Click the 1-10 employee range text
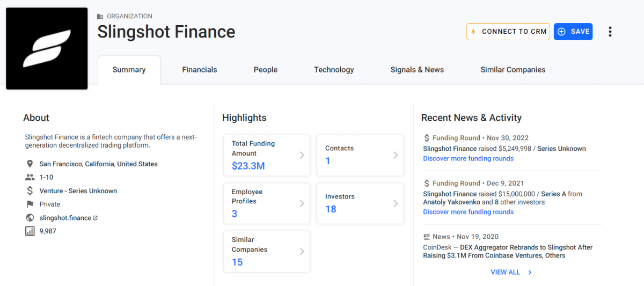The height and width of the screenshot is (286, 644). coord(46,177)
